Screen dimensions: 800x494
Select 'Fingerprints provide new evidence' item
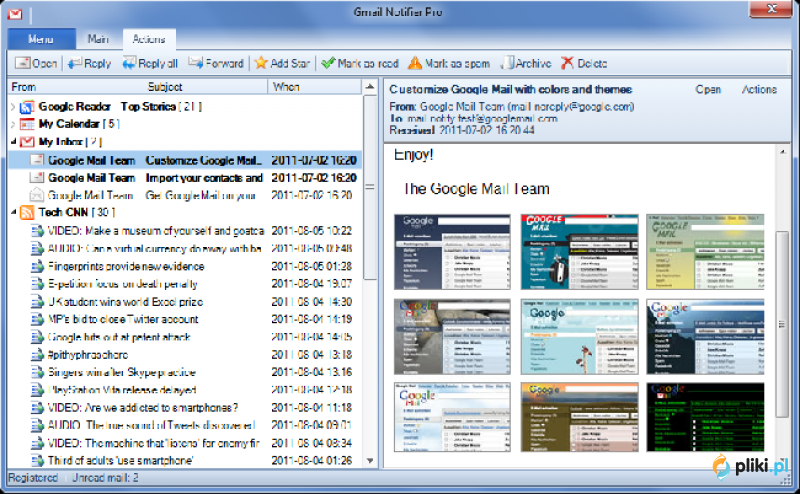pos(185,266)
